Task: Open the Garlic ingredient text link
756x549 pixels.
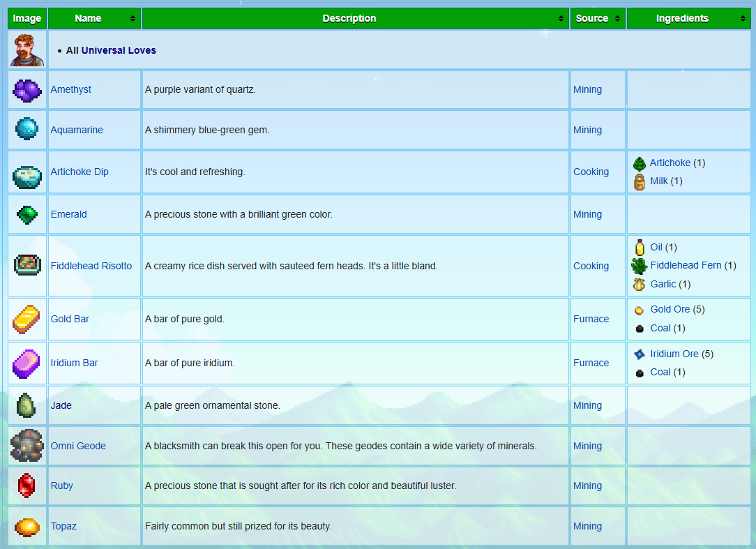Action: click(663, 284)
